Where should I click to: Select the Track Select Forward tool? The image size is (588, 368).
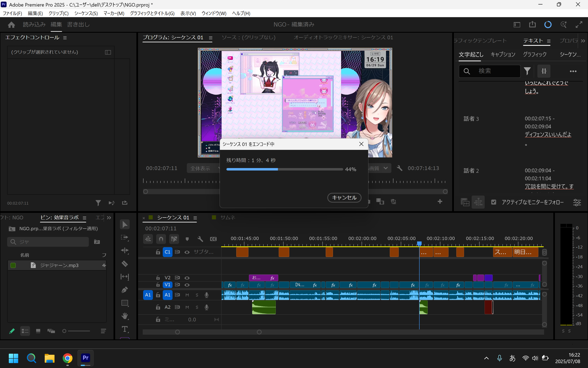tap(125, 238)
